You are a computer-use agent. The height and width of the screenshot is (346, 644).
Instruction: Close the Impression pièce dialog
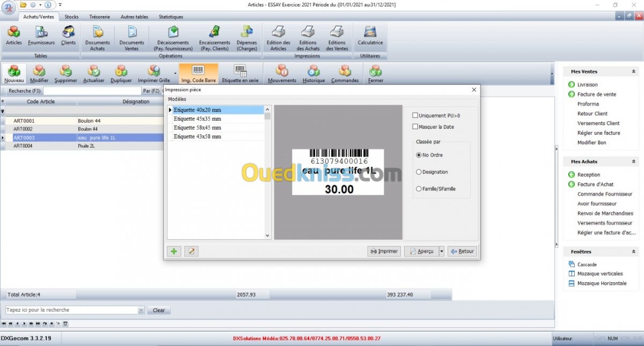click(x=474, y=90)
